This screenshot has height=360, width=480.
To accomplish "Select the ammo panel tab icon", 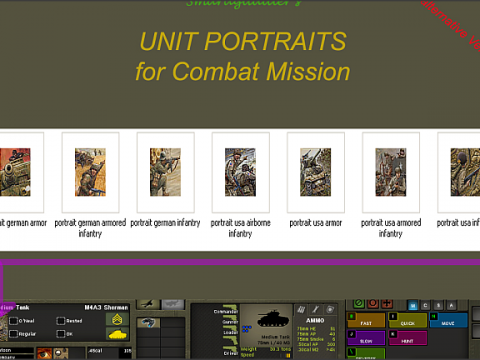I will (301, 310).
